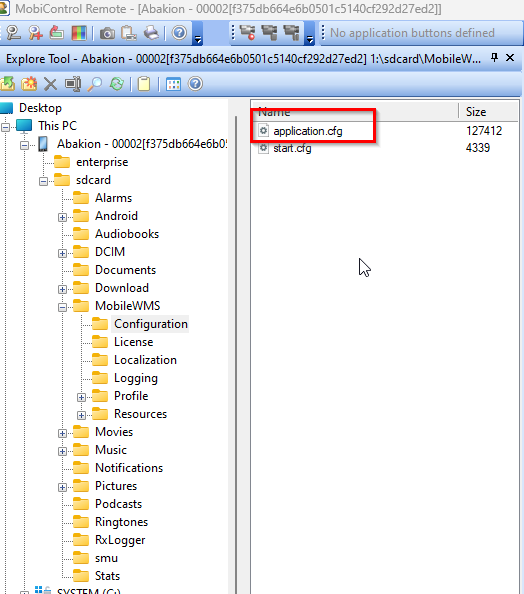Select the RxLogger folder
524x594 pixels.
click(120, 540)
